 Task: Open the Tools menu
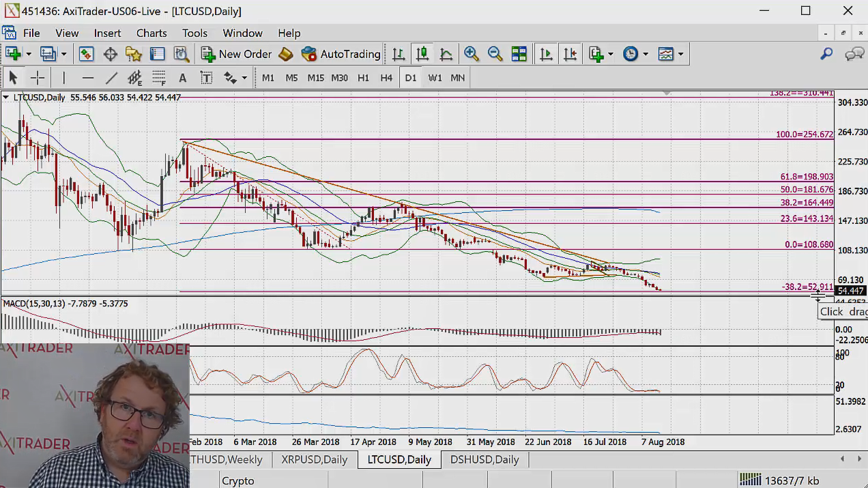[x=194, y=33]
